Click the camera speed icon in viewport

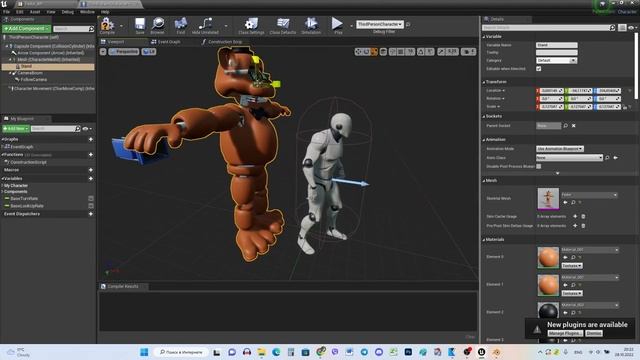coord(468,52)
